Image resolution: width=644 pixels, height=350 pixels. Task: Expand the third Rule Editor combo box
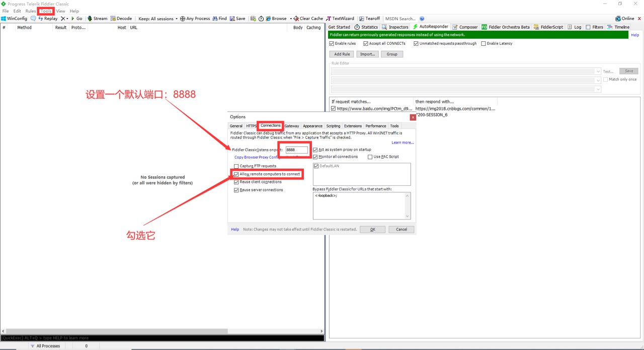pos(598,89)
